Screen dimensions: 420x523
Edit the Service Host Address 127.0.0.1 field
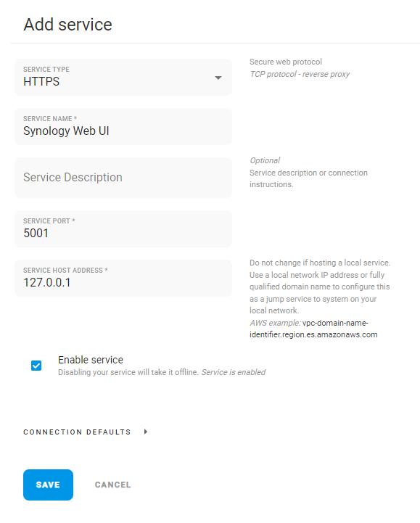(123, 278)
